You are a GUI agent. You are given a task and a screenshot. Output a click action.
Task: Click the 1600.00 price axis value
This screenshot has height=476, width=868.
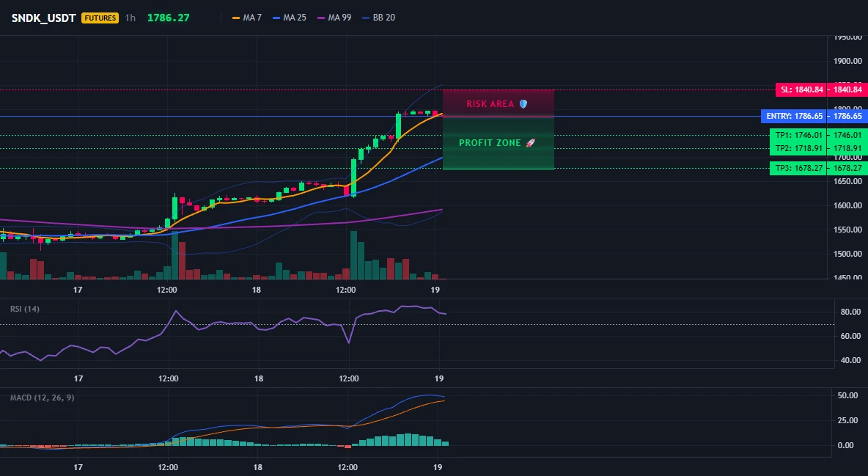[x=847, y=205]
